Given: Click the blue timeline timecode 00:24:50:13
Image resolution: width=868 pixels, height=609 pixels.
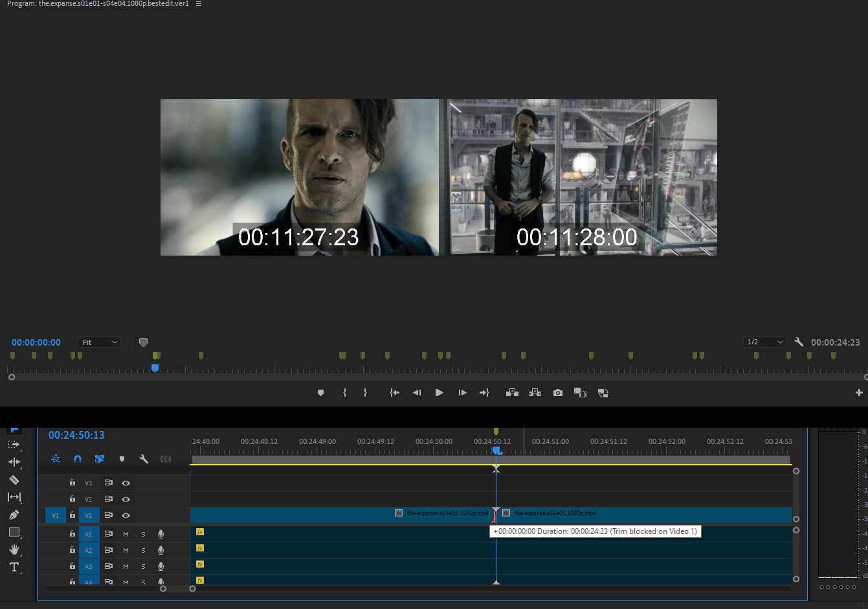Looking at the screenshot, I should (76, 435).
